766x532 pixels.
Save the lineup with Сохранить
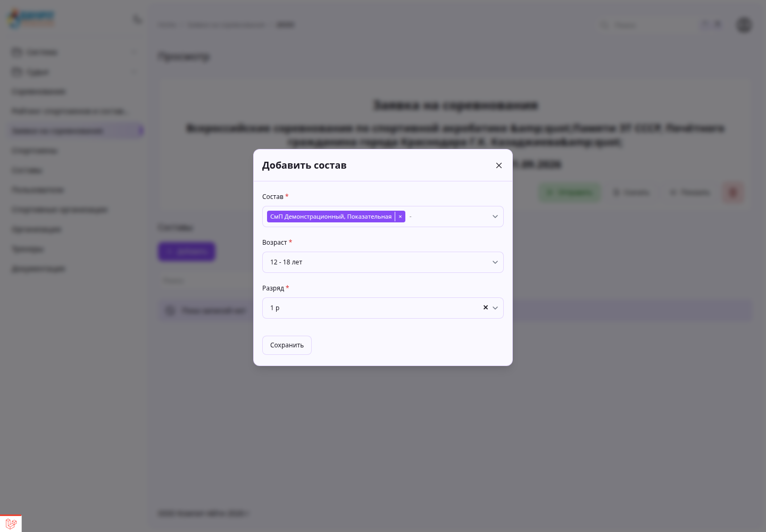pyautogui.click(x=287, y=345)
